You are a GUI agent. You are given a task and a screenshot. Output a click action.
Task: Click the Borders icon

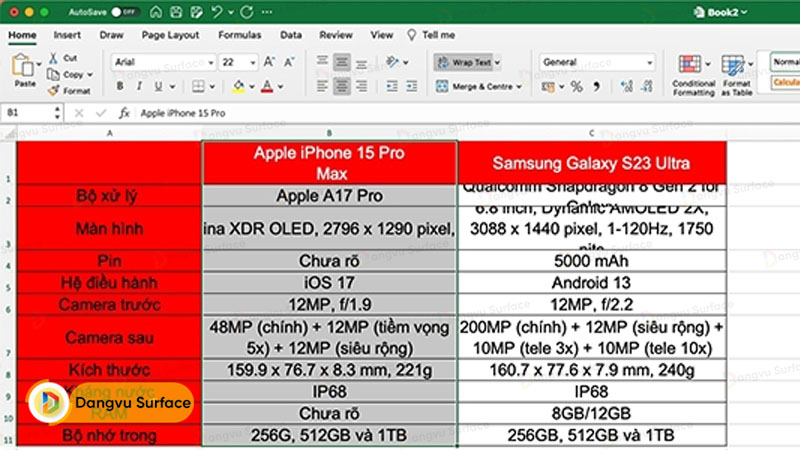pyautogui.click(x=198, y=86)
